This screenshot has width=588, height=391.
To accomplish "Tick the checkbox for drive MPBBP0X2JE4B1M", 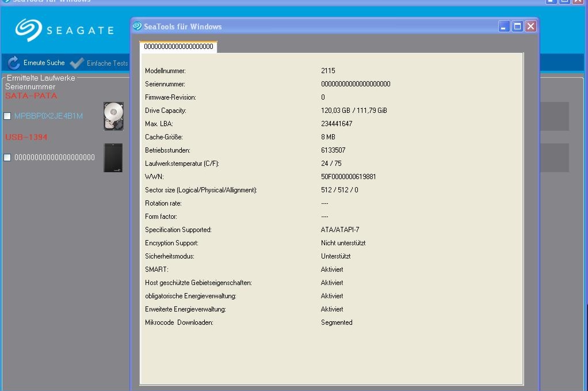I will pyautogui.click(x=7, y=116).
